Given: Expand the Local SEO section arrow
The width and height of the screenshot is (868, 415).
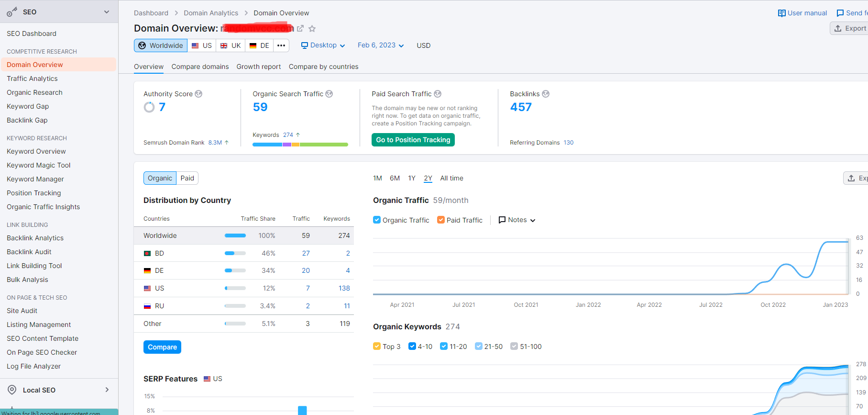Looking at the screenshot, I should point(107,390).
